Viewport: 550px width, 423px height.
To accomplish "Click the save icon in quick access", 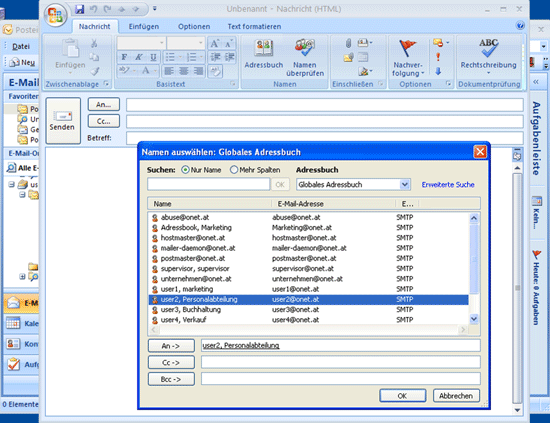I will tap(80, 9).
